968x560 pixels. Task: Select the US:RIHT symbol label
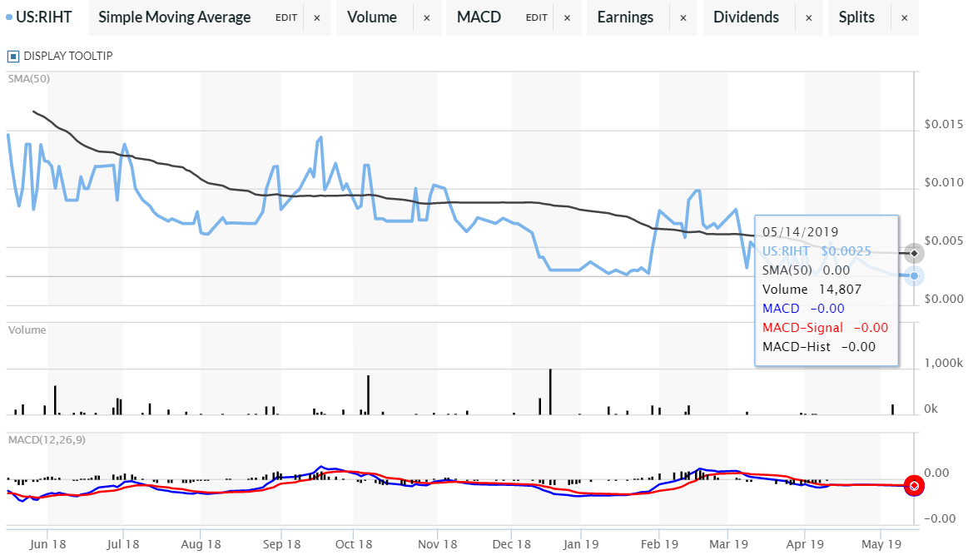coord(44,17)
